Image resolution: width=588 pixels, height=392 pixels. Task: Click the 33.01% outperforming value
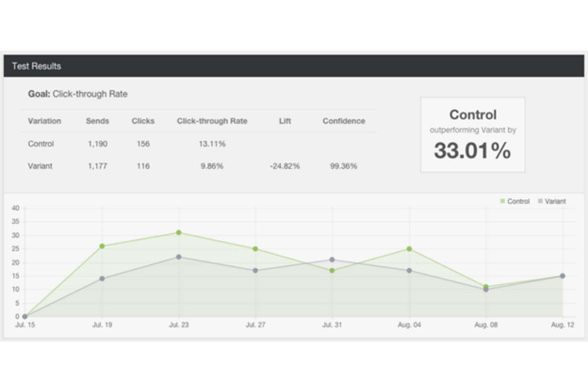point(472,151)
